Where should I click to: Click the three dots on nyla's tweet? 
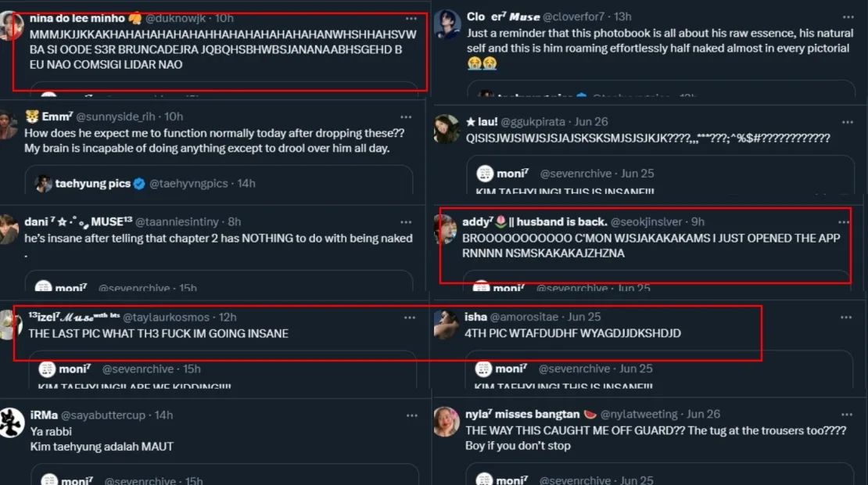[846, 414]
